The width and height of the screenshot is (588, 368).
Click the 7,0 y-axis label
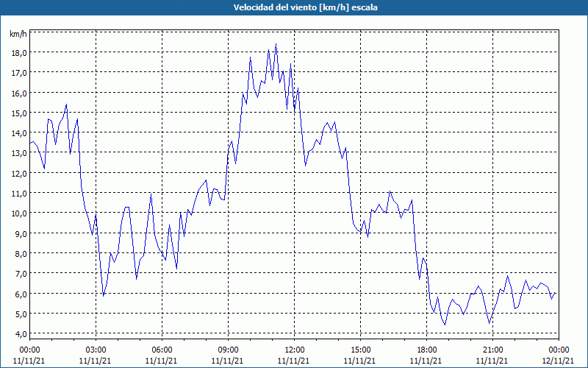coord(21,274)
